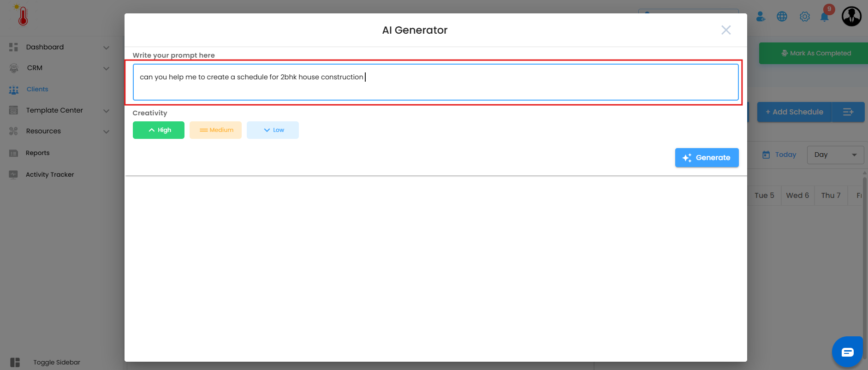Click inside the prompt text field
This screenshot has width=868, height=370.
click(435, 82)
